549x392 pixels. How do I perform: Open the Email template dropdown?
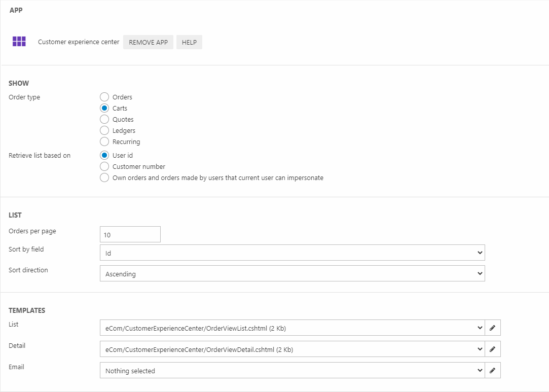[292, 371]
